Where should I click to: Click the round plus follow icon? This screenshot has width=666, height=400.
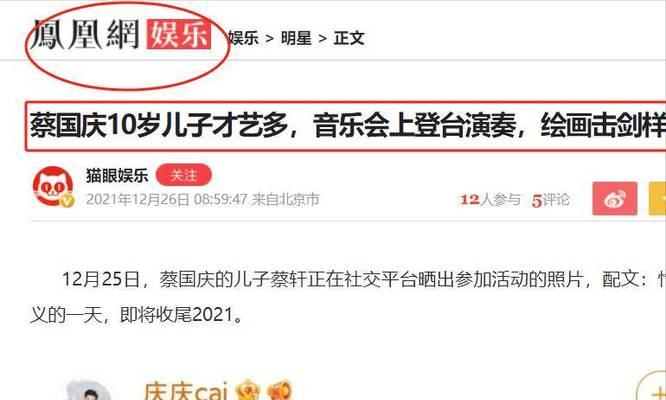tap(652, 387)
